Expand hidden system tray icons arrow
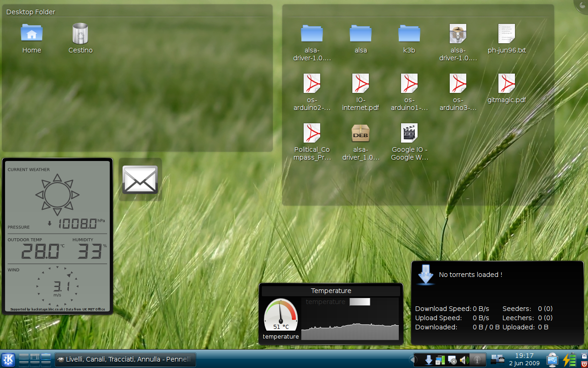 tap(412, 360)
